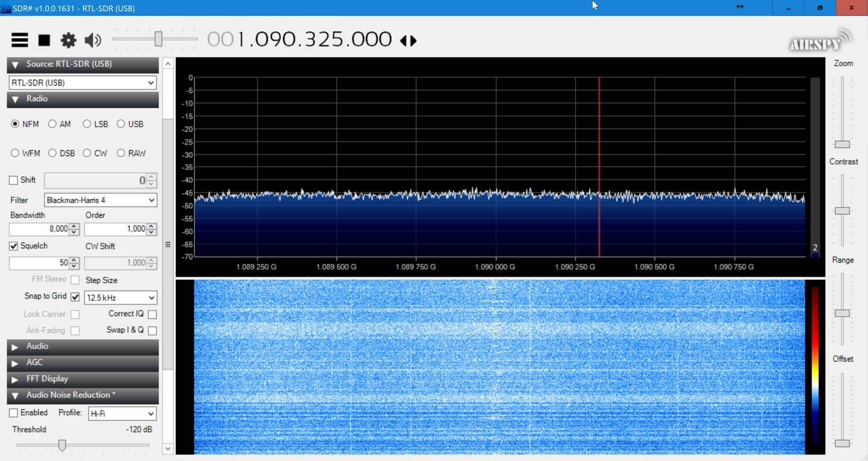Select WFM mode

point(26,153)
